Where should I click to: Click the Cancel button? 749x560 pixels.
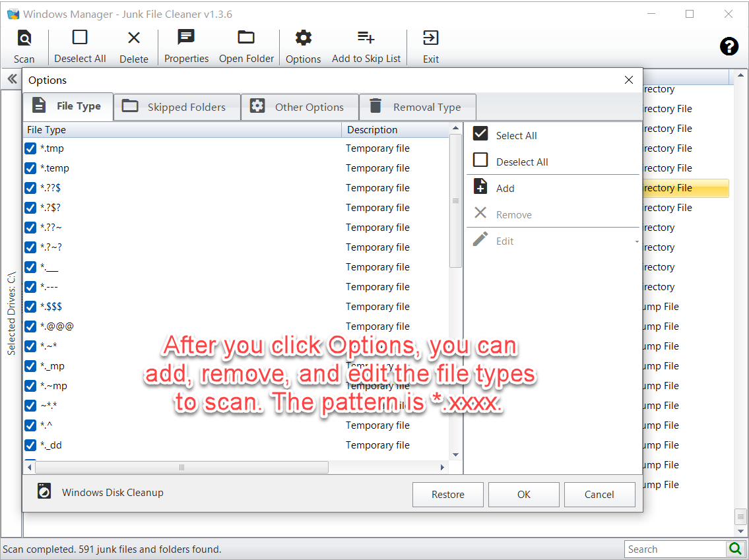coord(599,495)
